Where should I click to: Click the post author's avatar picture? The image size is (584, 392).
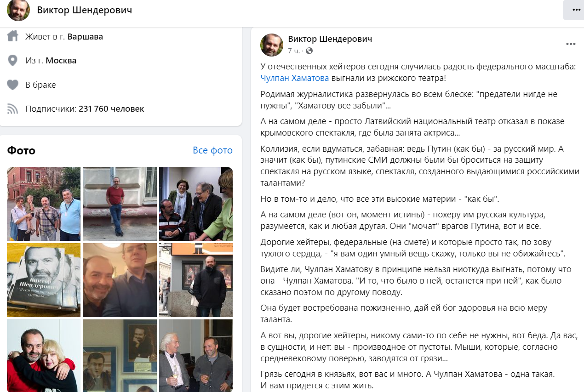[x=272, y=45]
